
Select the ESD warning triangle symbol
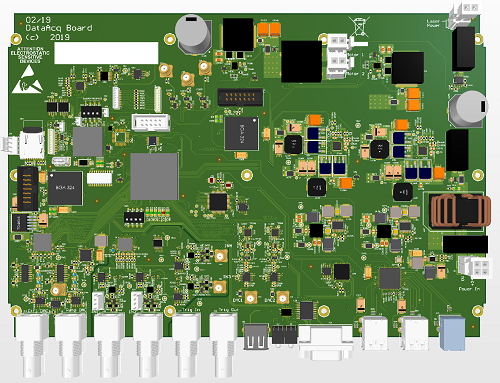[27, 80]
